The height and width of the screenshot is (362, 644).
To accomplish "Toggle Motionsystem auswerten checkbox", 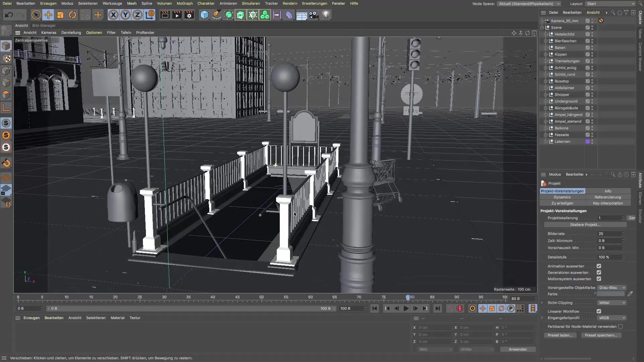I will click(599, 279).
